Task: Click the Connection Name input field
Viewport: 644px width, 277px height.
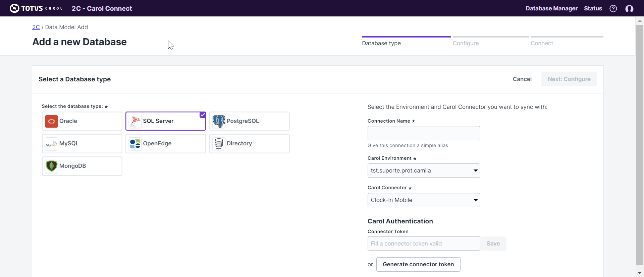Action: coord(424,133)
